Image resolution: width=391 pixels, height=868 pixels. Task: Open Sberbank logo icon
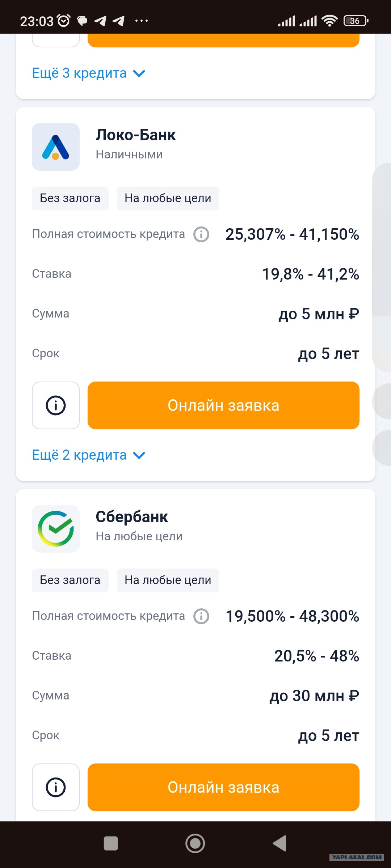click(x=56, y=529)
